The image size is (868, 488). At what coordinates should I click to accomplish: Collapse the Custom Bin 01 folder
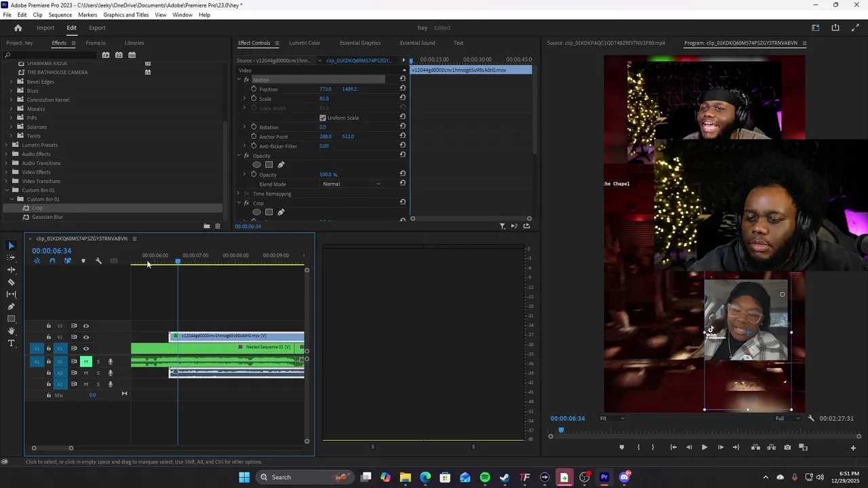(x=7, y=190)
